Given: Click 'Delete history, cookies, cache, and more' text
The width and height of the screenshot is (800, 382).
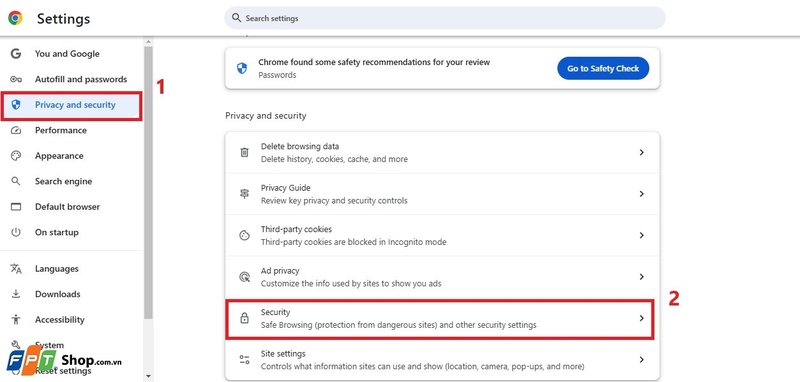Looking at the screenshot, I should [x=334, y=159].
